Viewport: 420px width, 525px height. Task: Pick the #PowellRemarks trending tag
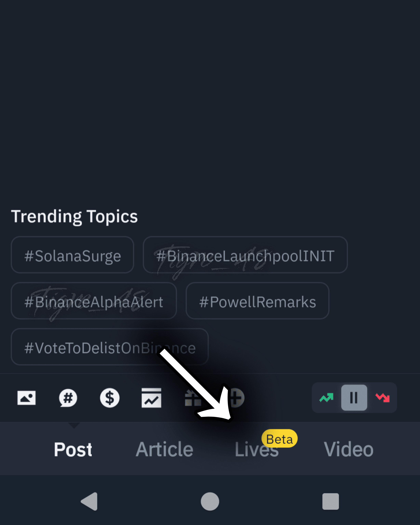tap(257, 301)
